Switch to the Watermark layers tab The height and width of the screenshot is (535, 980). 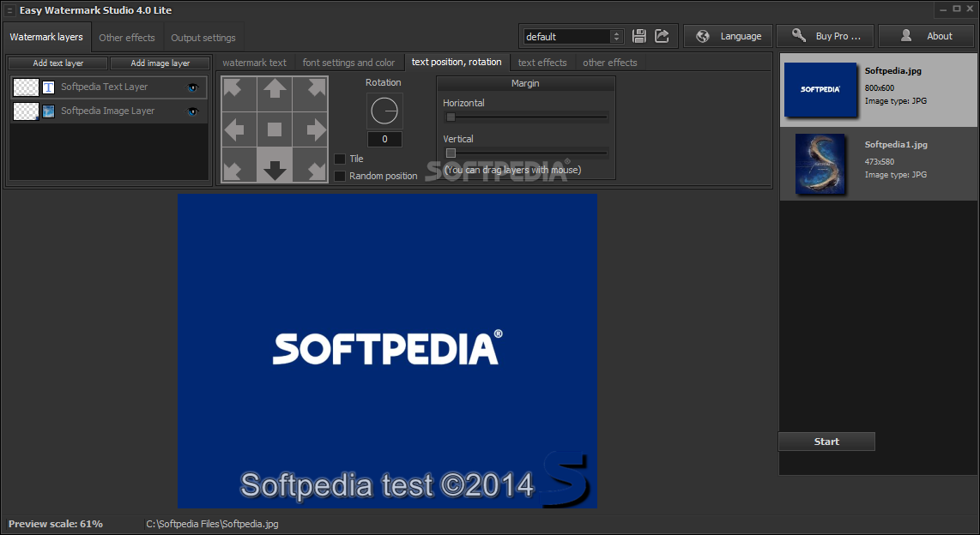pyautogui.click(x=46, y=37)
